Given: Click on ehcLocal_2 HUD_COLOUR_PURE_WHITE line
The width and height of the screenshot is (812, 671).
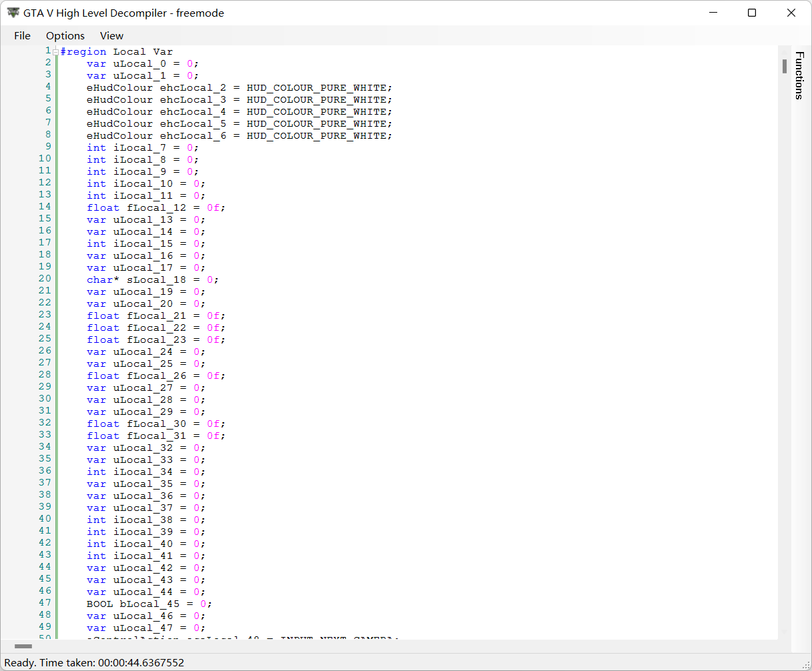Looking at the screenshot, I should tap(239, 88).
